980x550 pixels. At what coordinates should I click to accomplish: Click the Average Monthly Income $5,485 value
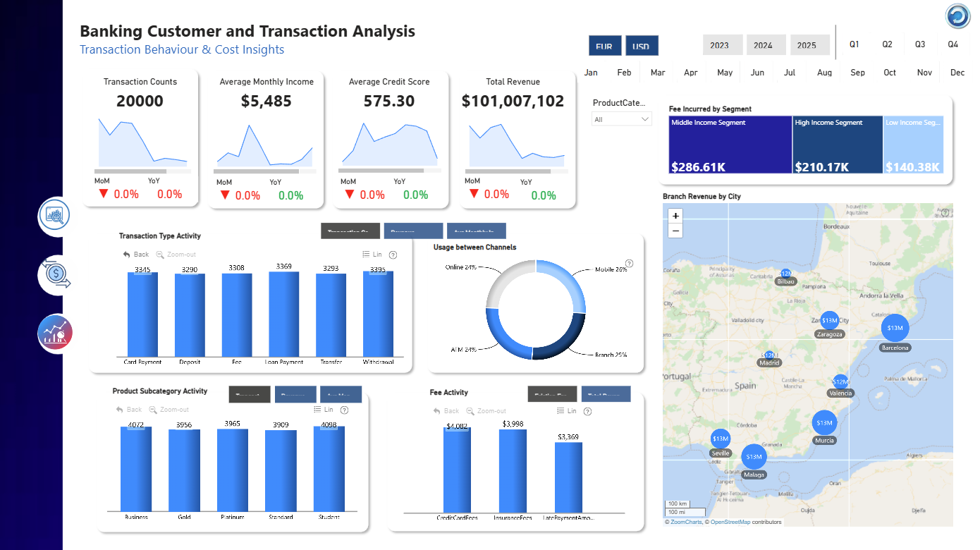click(x=266, y=102)
